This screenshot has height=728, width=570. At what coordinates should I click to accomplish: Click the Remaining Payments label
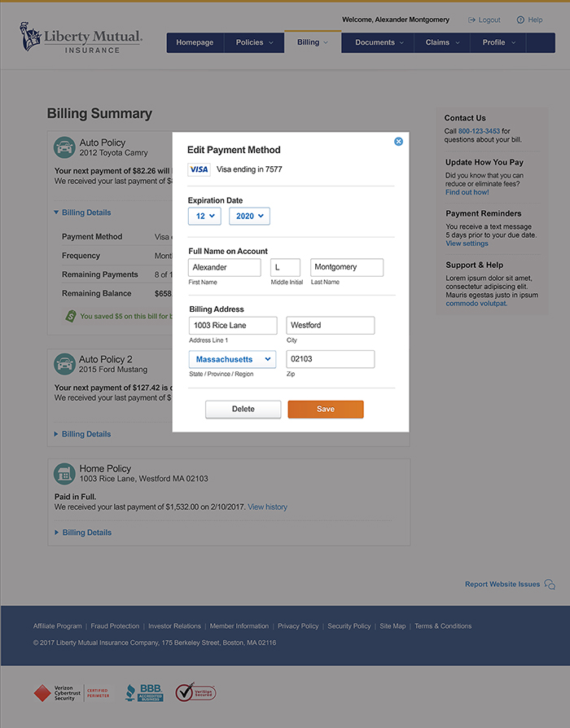point(100,274)
